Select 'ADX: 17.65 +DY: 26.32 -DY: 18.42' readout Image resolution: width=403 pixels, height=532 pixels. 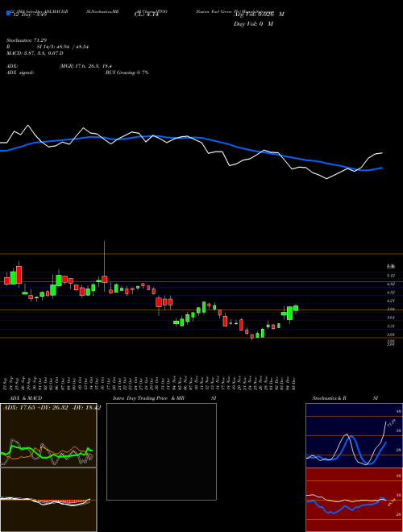click(x=52, y=408)
